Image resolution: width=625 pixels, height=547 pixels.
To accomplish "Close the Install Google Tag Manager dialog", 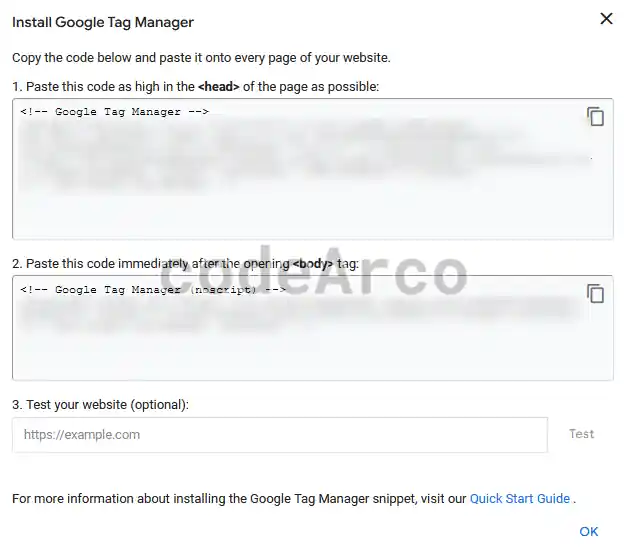I will point(606,18).
